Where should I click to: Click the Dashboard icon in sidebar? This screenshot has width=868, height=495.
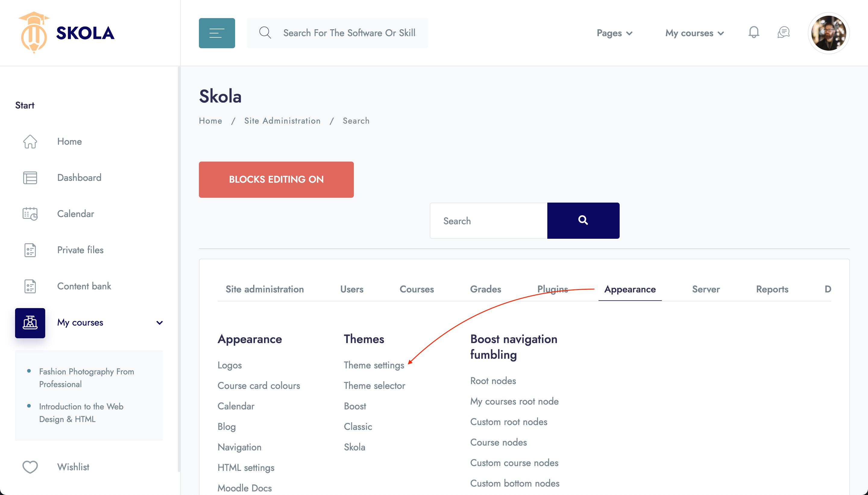coord(30,178)
